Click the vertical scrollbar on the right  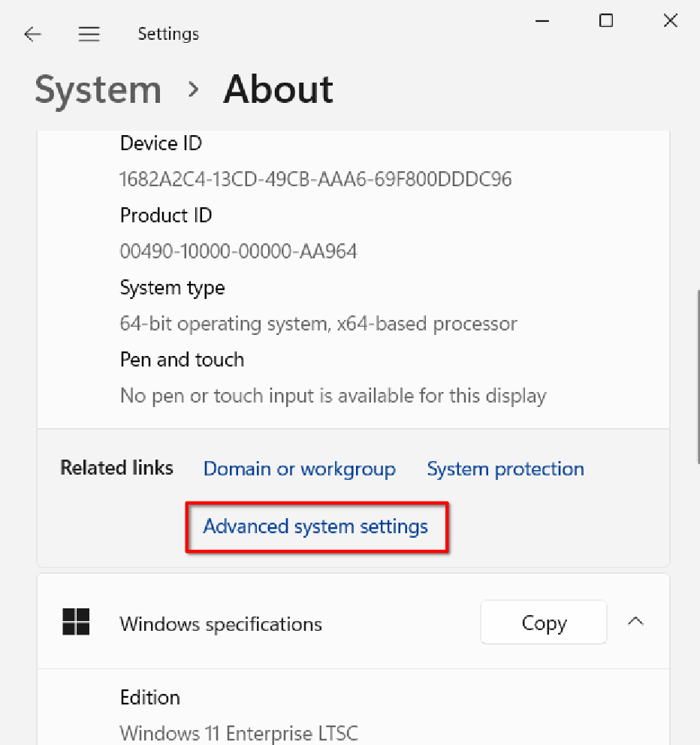click(697, 376)
